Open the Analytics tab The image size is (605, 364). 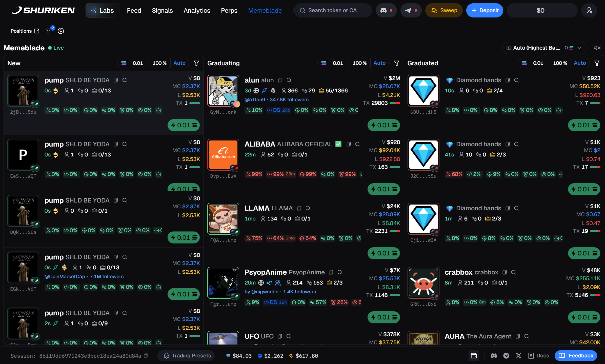coord(197,10)
